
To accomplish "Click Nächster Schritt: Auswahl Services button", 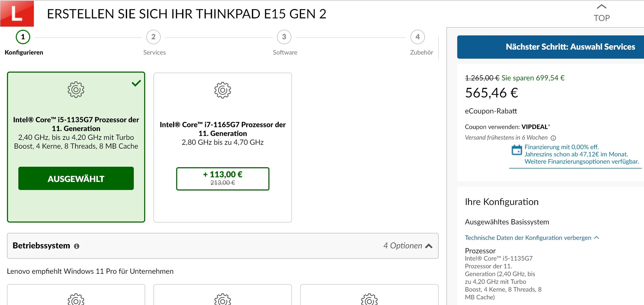I will click(x=570, y=47).
